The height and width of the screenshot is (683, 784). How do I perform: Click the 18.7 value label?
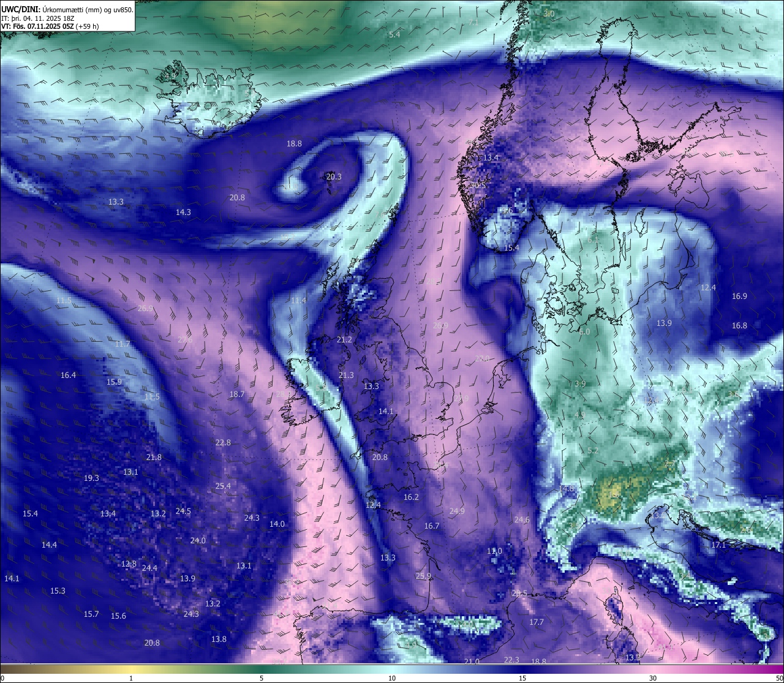(237, 394)
